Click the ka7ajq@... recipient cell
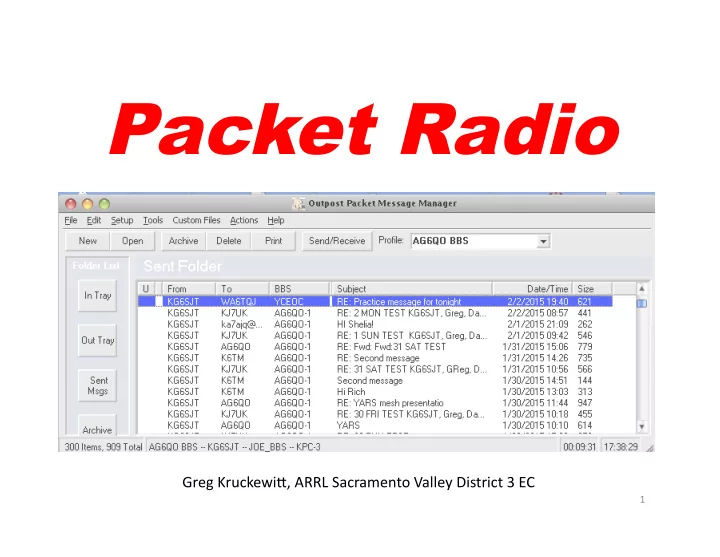The image size is (720, 557). (242, 324)
